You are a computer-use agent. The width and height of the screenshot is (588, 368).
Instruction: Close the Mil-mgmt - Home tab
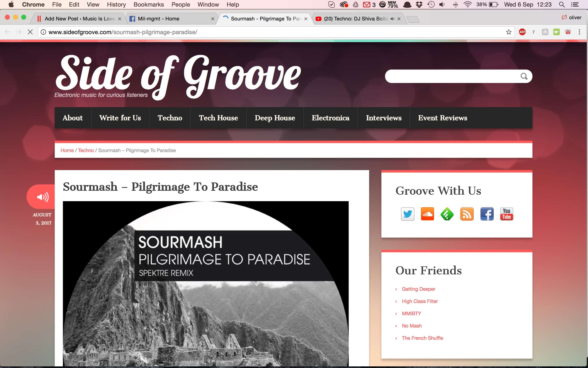click(213, 19)
